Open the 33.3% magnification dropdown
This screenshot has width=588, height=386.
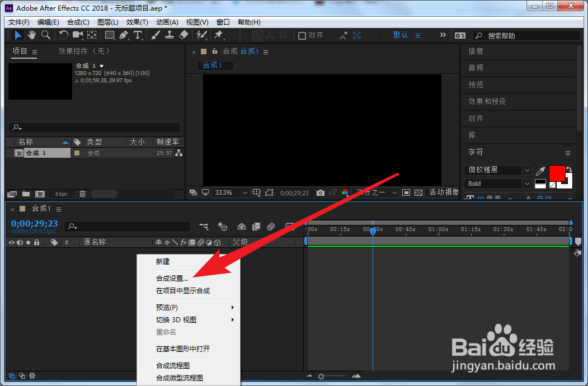[231, 193]
